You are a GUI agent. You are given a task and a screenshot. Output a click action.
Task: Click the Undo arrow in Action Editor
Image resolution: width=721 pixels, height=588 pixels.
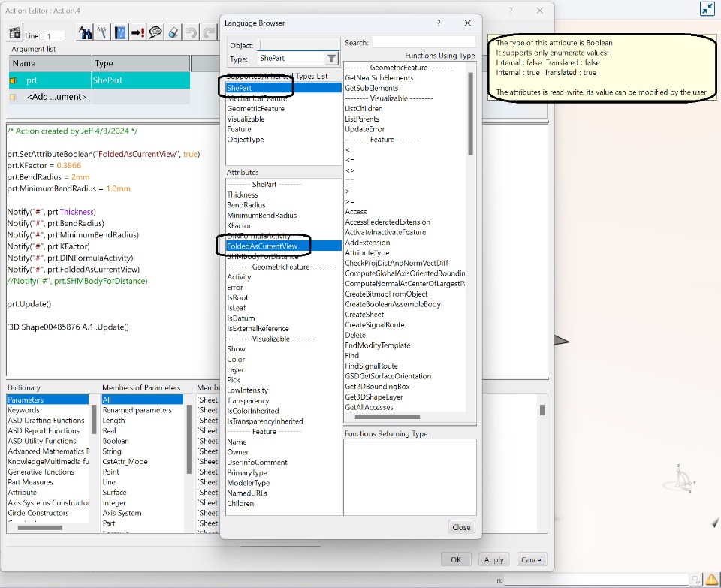191,32
